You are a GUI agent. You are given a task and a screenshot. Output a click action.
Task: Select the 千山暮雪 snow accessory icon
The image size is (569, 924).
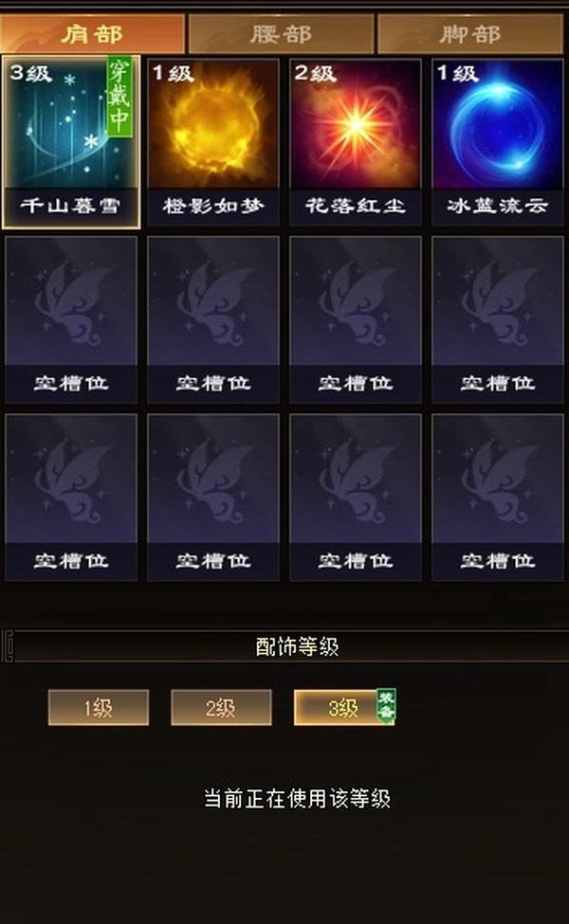point(71,142)
